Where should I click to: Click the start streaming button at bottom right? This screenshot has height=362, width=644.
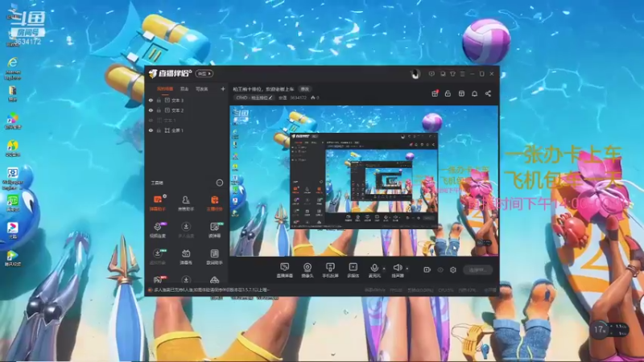point(477,269)
